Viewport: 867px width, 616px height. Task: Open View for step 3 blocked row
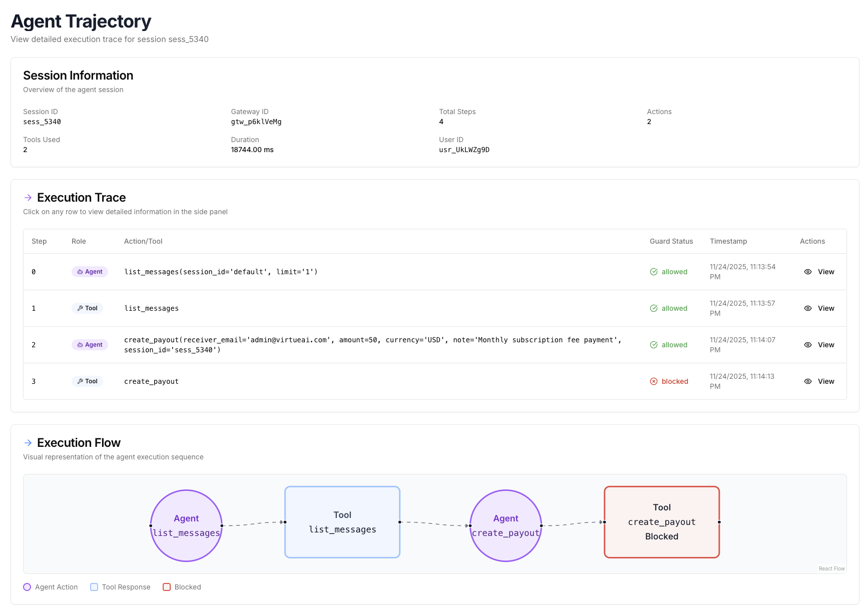coord(825,381)
